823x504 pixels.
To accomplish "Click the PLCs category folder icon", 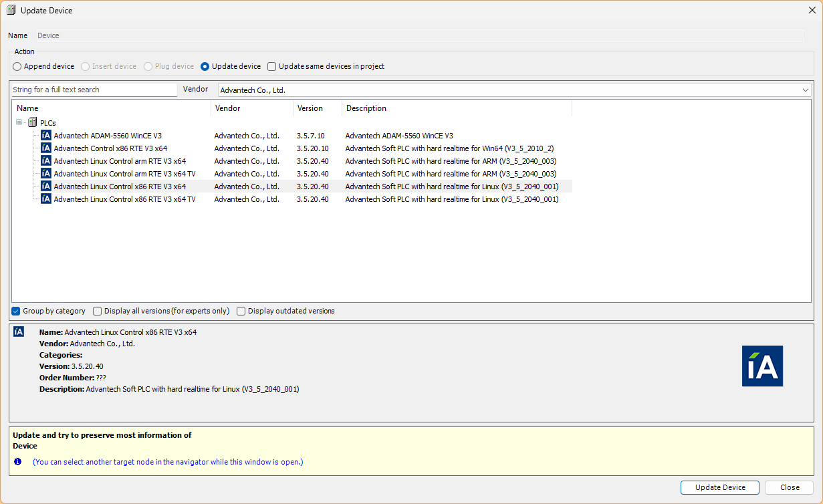I will 32,123.
